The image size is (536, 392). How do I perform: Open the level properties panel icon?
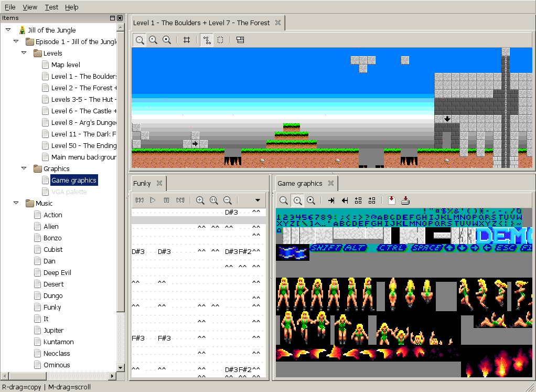pyautogui.click(x=240, y=40)
